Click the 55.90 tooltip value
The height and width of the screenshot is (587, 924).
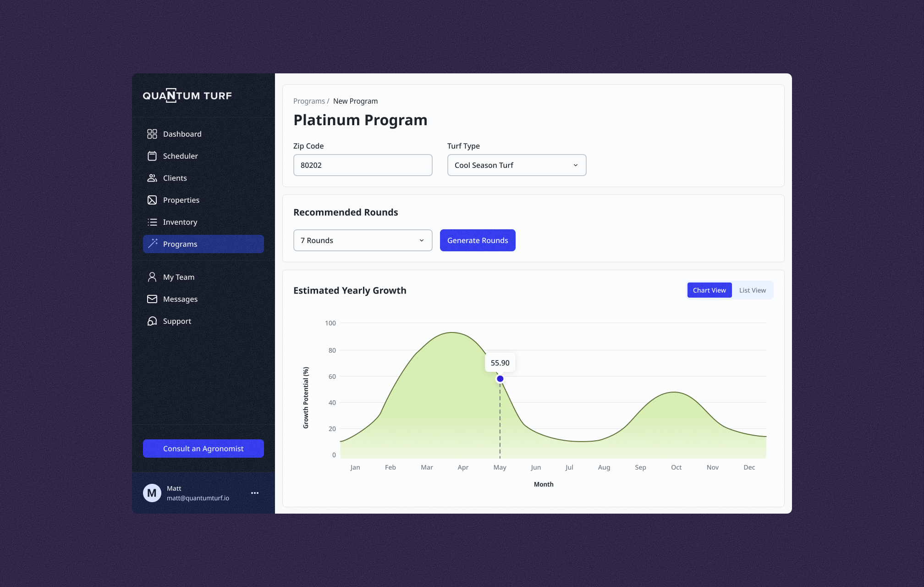coord(500,363)
